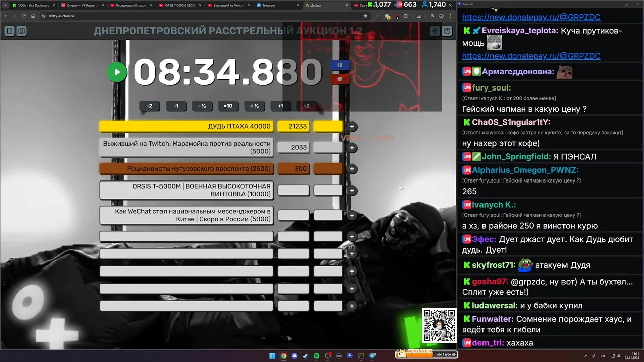Open the Windows Start menu
Screen dimensions: 644x362
pos(272,356)
